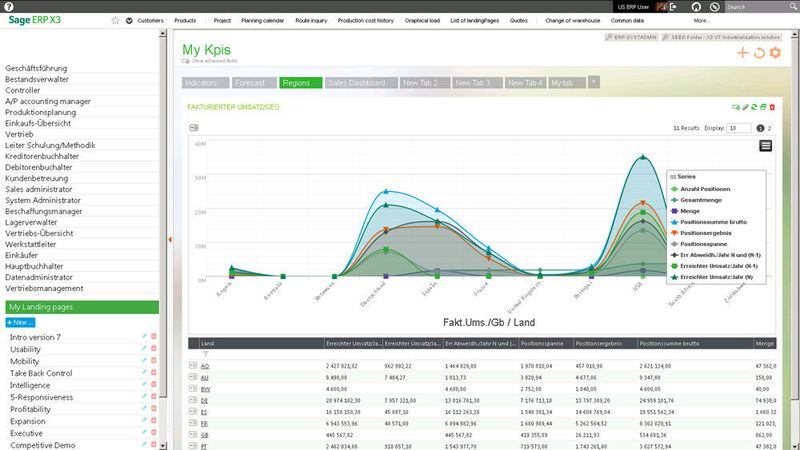Click the first green widget link icon
Screen dimensions: 800x450
coord(736,107)
